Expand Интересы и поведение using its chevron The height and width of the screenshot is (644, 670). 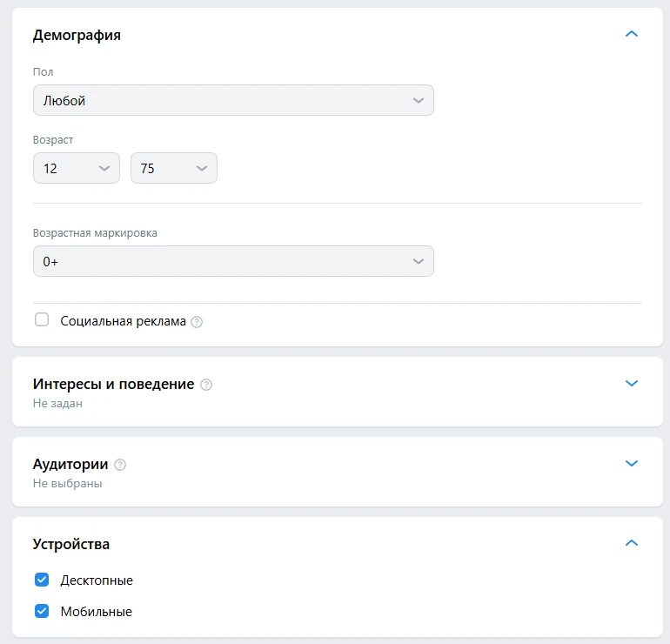click(632, 384)
